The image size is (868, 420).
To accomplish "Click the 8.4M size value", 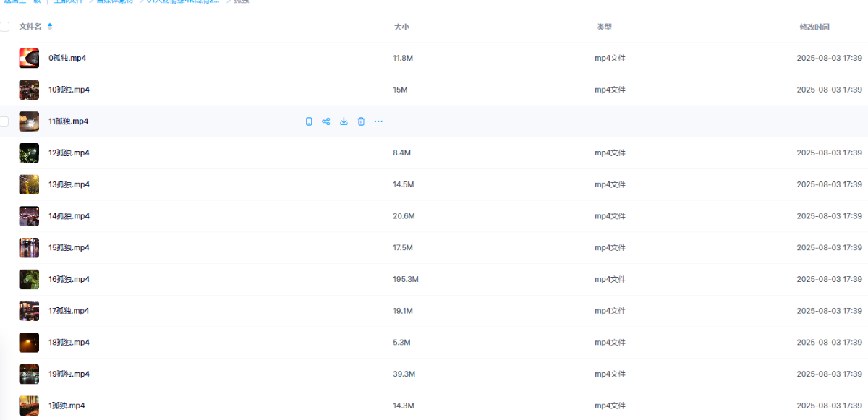I will (x=402, y=153).
